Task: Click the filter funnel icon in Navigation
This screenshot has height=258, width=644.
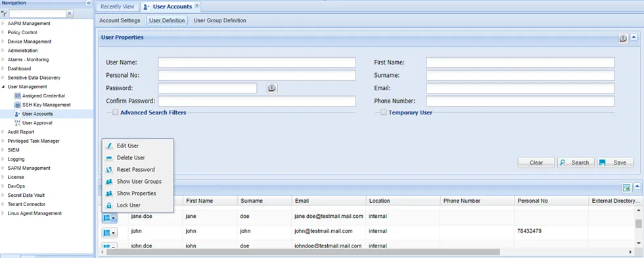Action: tap(4, 14)
